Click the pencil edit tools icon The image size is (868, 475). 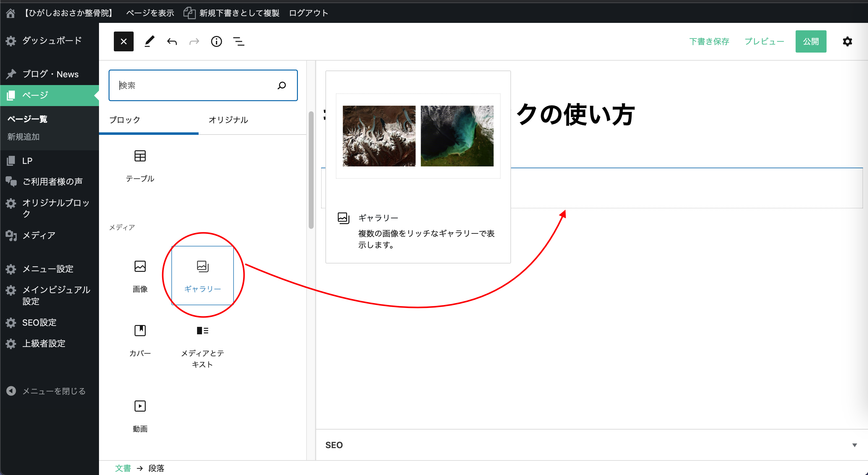coord(149,41)
